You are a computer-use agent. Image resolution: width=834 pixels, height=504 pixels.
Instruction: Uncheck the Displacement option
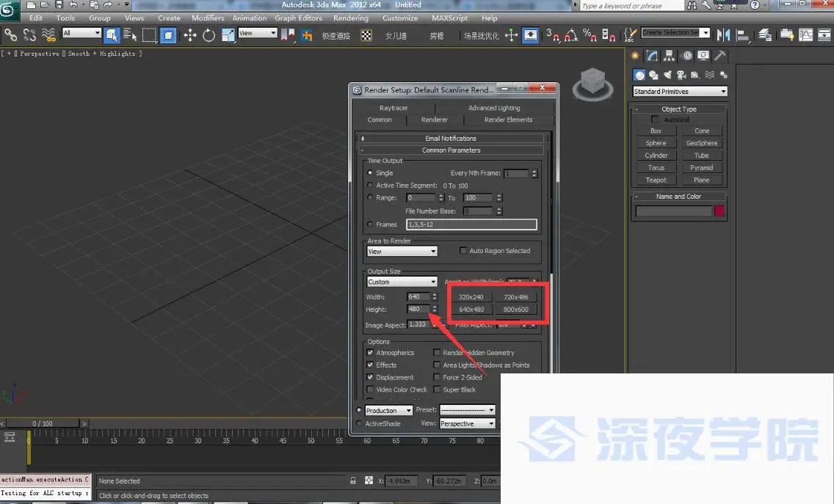coord(370,377)
